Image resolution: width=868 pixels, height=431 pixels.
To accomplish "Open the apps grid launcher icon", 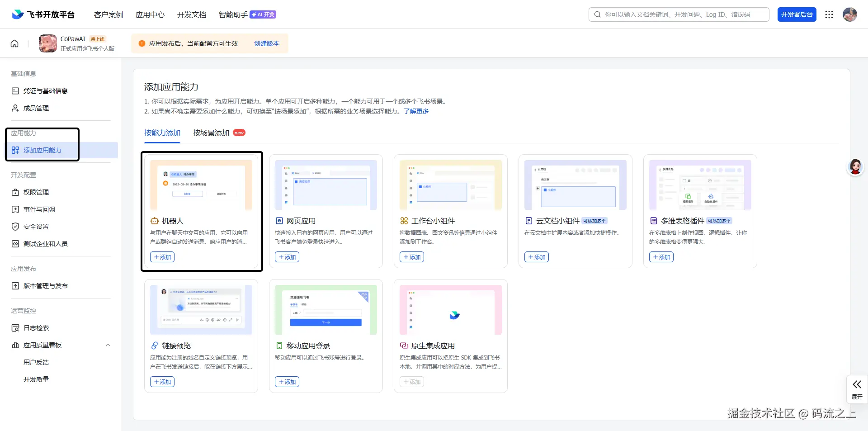I will coord(829,14).
